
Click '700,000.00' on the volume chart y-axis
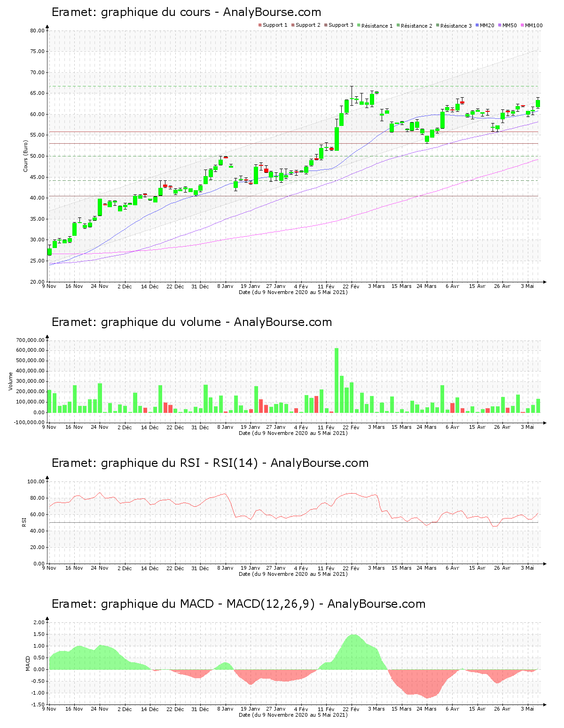click(30, 340)
